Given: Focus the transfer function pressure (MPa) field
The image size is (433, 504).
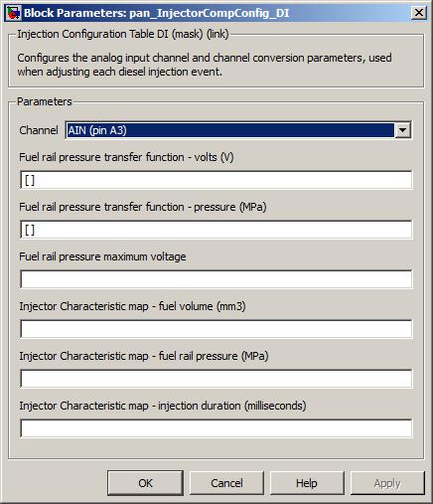Looking at the screenshot, I should 216,230.
